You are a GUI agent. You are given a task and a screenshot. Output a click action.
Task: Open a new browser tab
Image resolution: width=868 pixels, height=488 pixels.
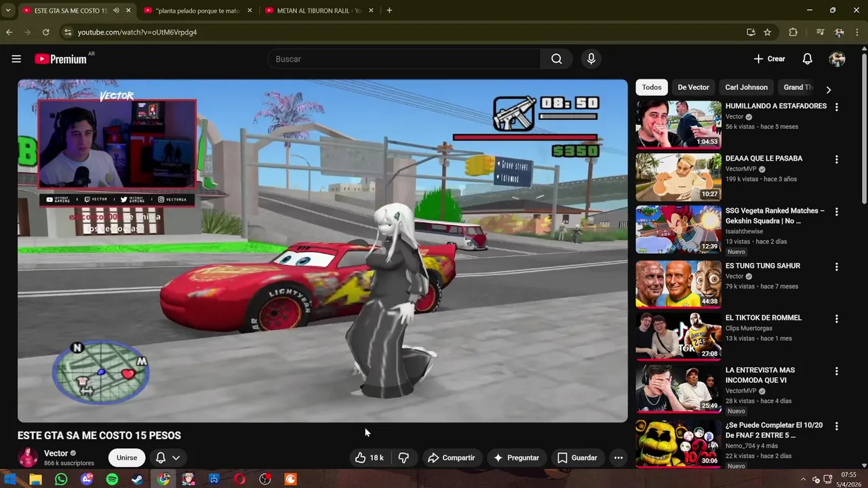tap(389, 10)
